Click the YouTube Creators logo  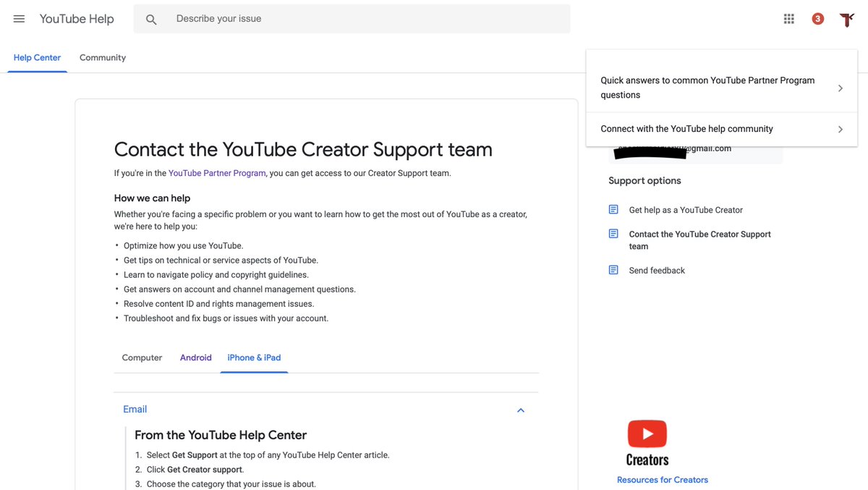pos(647,443)
